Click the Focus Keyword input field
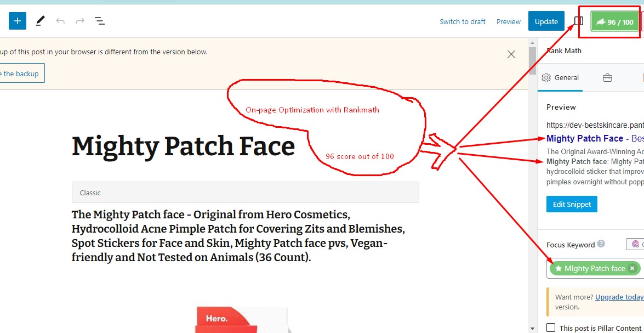644x333 pixels. point(596,268)
